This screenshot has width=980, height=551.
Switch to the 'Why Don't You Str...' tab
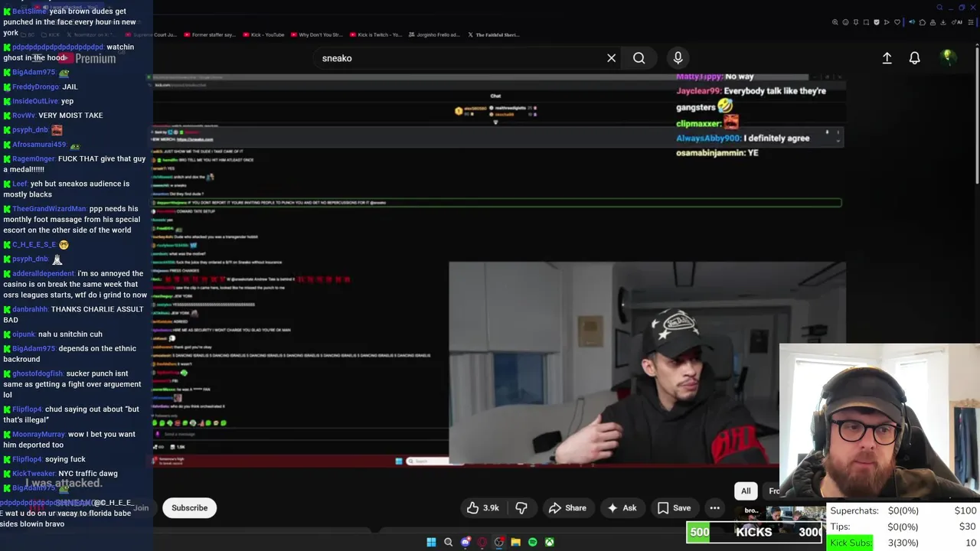tap(315, 34)
